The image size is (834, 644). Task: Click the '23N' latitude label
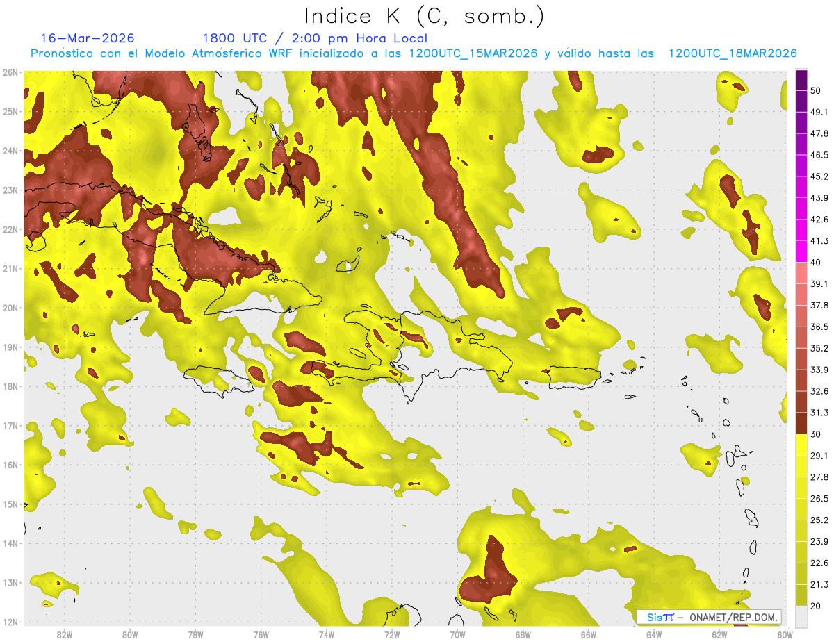(10, 190)
